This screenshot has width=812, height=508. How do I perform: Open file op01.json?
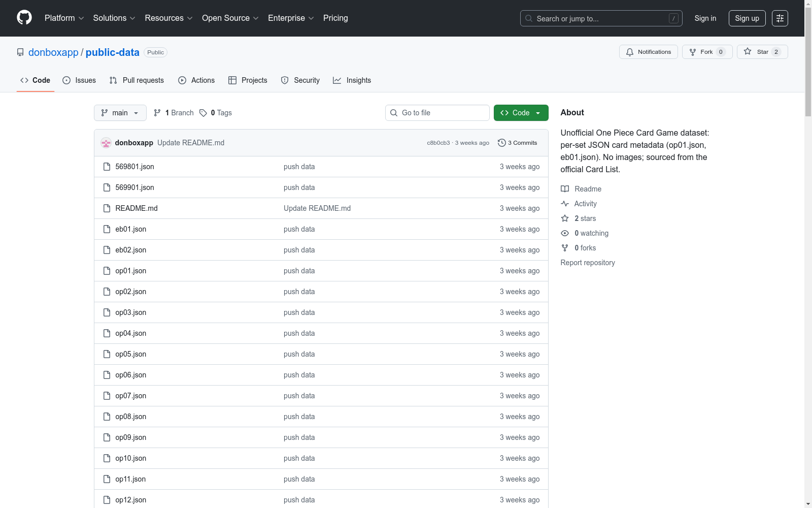[131, 271]
